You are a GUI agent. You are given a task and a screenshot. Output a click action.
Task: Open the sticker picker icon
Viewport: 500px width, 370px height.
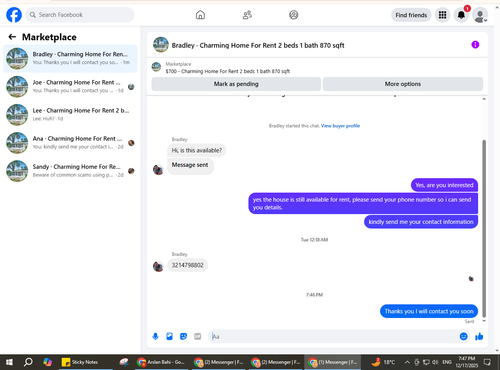183,336
